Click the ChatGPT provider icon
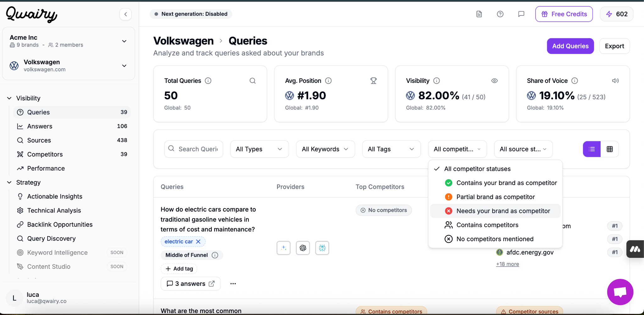The height and width of the screenshot is (315, 644). point(303,248)
